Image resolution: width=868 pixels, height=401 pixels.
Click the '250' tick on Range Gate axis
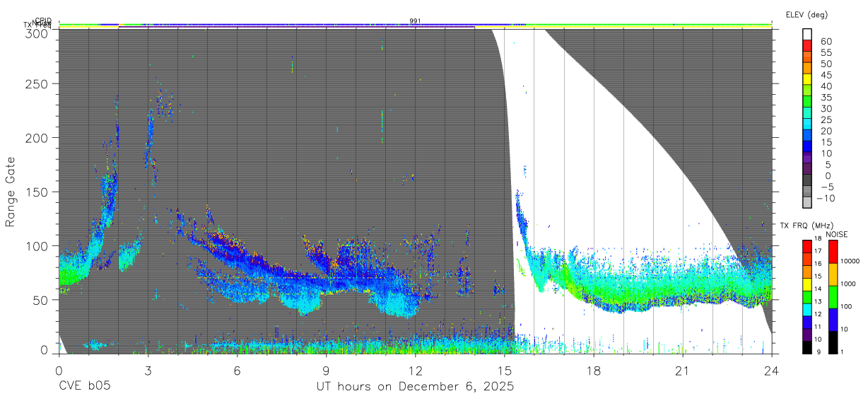(37, 83)
